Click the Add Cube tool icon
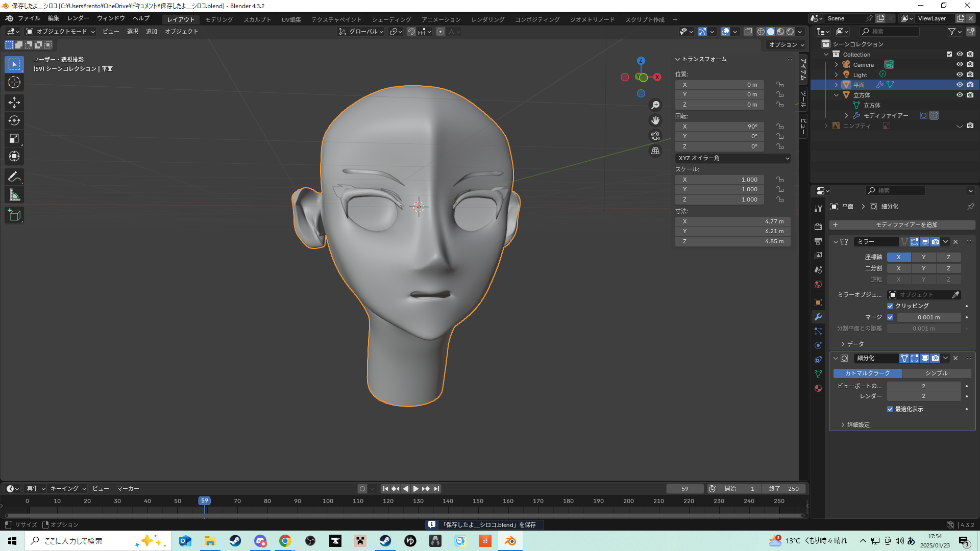The height and width of the screenshot is (551, 980). click(x=14, y=215)
